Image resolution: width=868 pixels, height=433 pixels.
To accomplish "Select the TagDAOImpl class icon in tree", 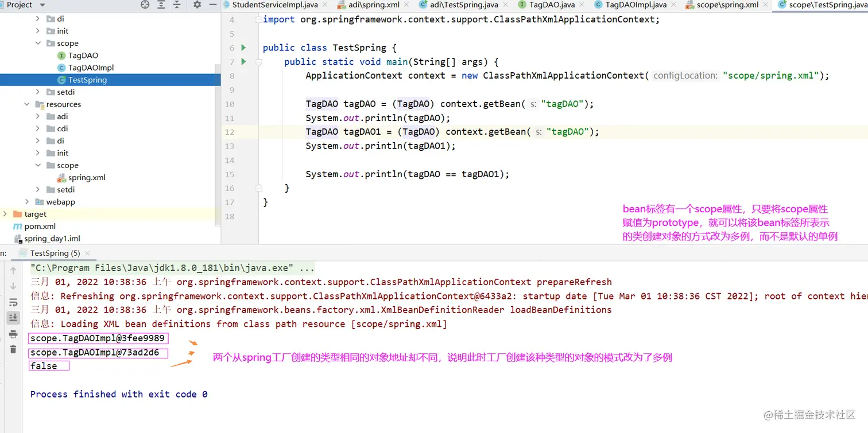I will [61, 68].
